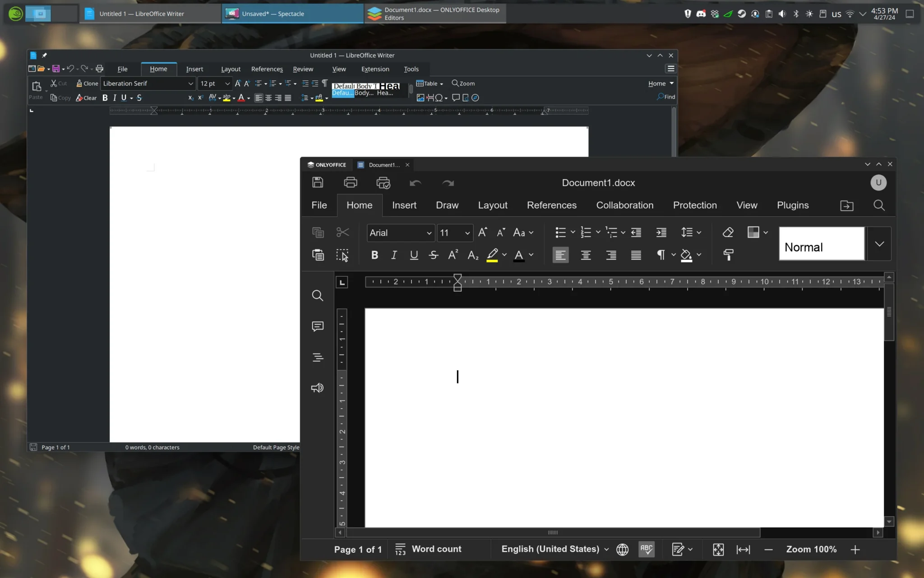The width and height of the screenshot is (924, 578).
Task: Open the headings navigation panel in sidebar
Action: (318, 357)
